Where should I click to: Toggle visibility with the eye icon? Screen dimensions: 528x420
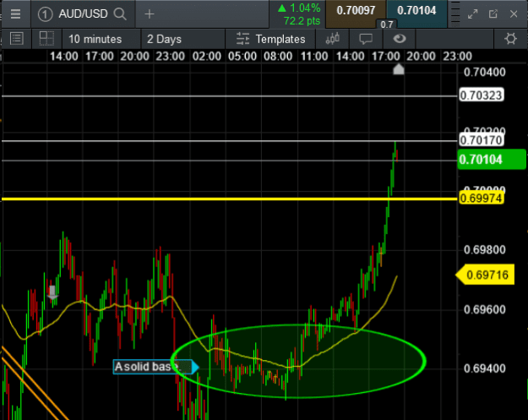click(x=400, y=38)
